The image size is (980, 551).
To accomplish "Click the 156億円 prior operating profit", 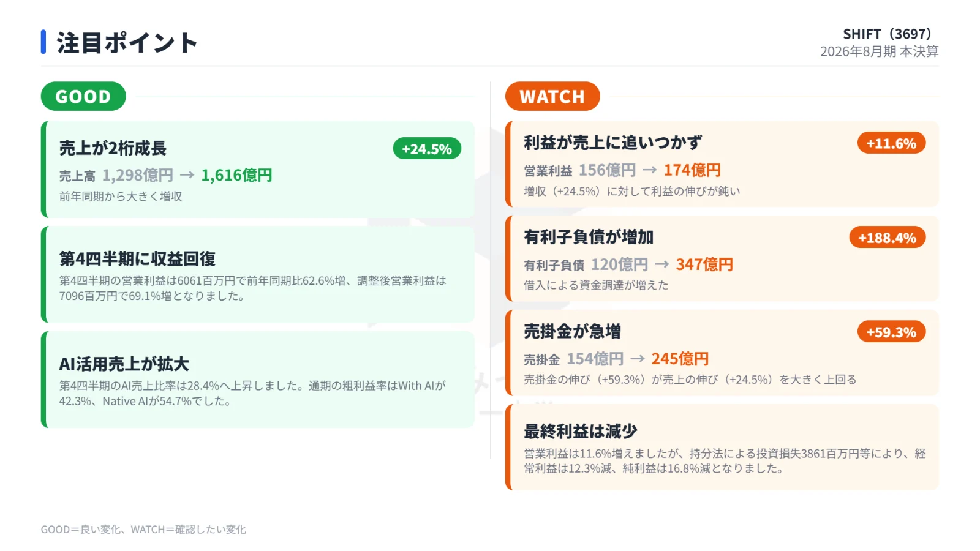I will pos(608,170).
